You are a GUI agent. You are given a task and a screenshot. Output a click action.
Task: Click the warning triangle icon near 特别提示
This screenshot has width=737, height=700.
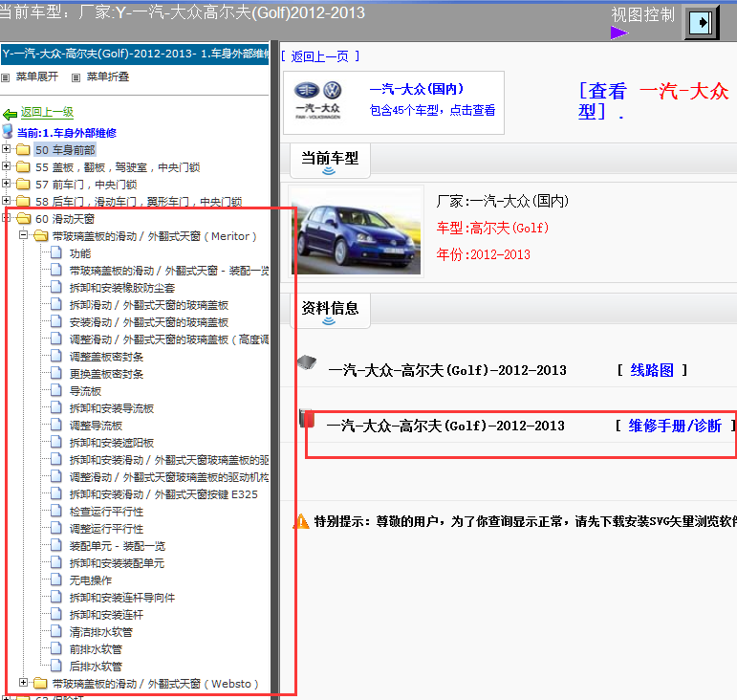click(301, 521)
